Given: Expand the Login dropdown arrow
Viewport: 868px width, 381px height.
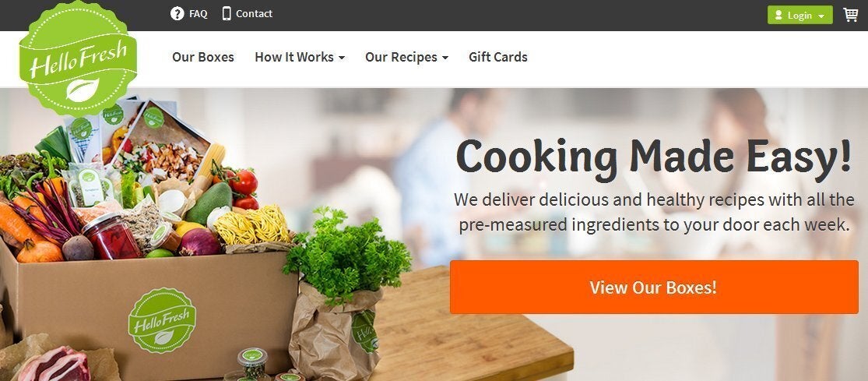Looking at the screenshot, I should pos(821,16).
